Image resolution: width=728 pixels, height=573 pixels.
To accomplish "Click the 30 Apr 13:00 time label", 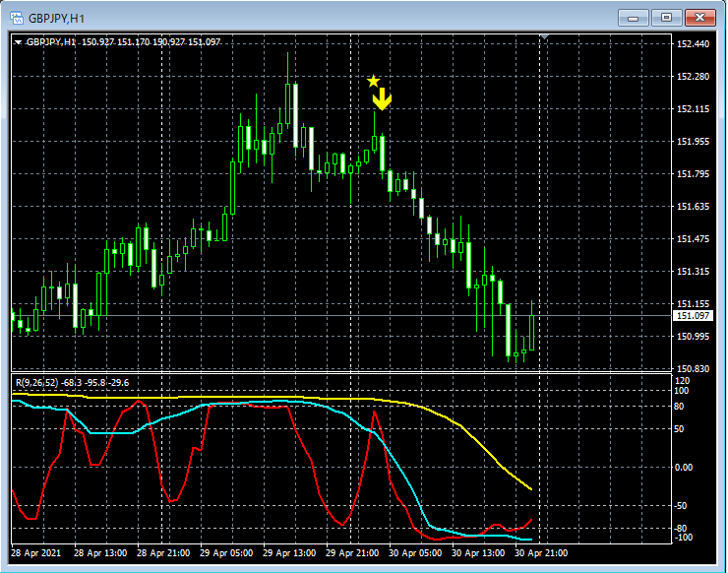I will pos(478,553).
